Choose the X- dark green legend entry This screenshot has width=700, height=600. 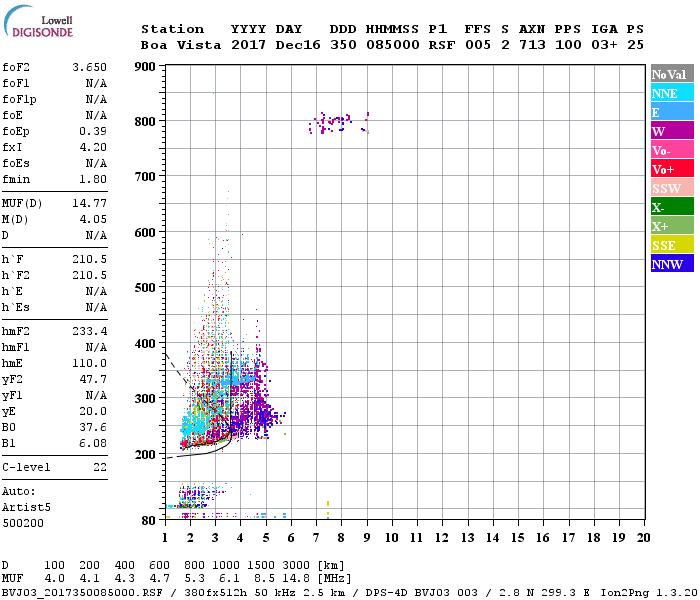coord(671,207)
